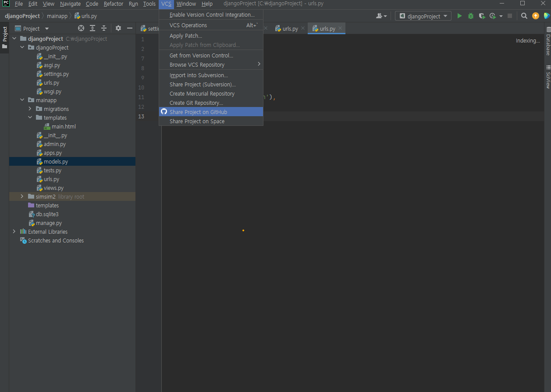Open the SciView tool window
The width and height of the screenshot is (551, 392).
click(x=548, y=77)
